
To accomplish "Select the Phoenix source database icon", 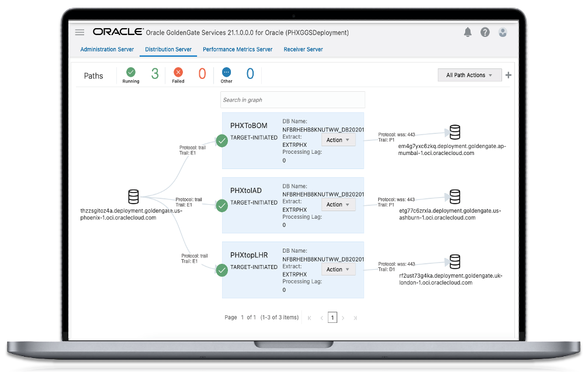I will (133, 197).
